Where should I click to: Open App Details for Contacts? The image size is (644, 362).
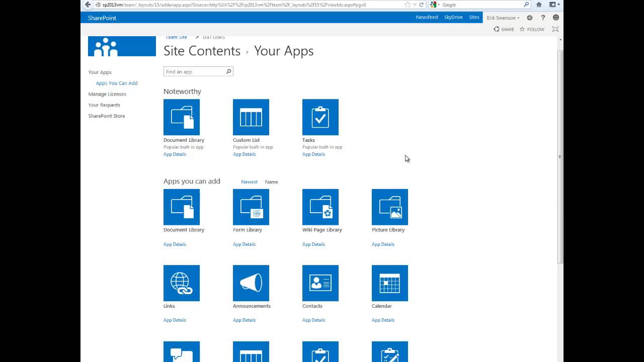tap(313, 320)
